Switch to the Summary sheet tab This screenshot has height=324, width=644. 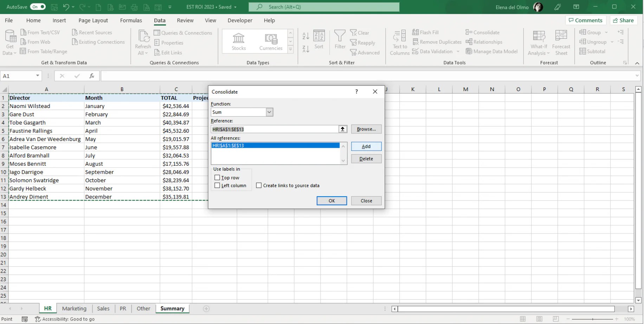(x=172, y=308)
